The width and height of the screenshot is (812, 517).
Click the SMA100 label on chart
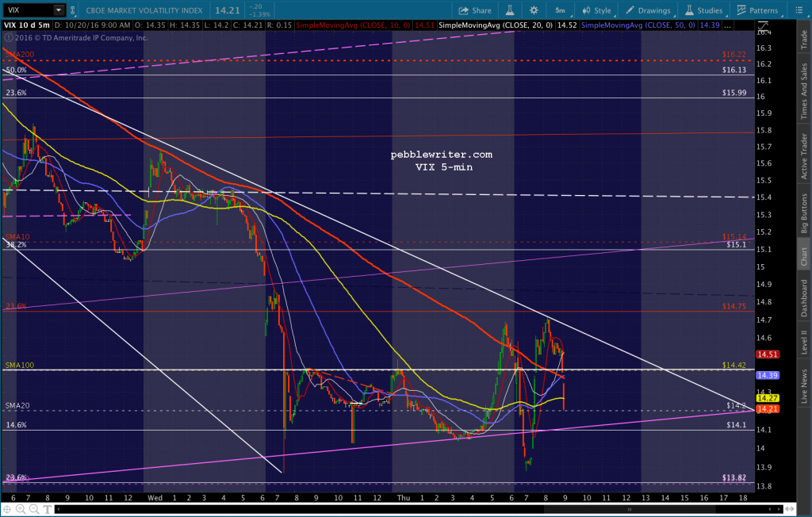pyautogui.click(x=20, y=366)
